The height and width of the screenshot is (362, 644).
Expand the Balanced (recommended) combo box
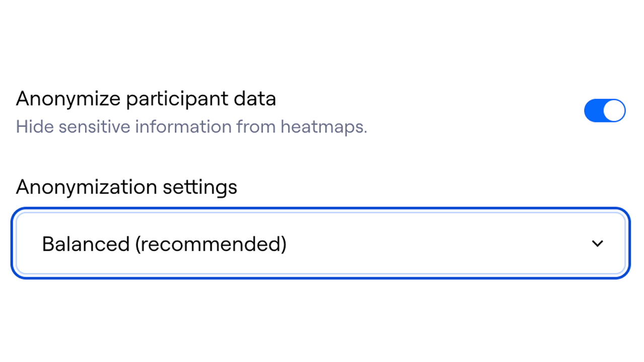[x=320, y=244]
